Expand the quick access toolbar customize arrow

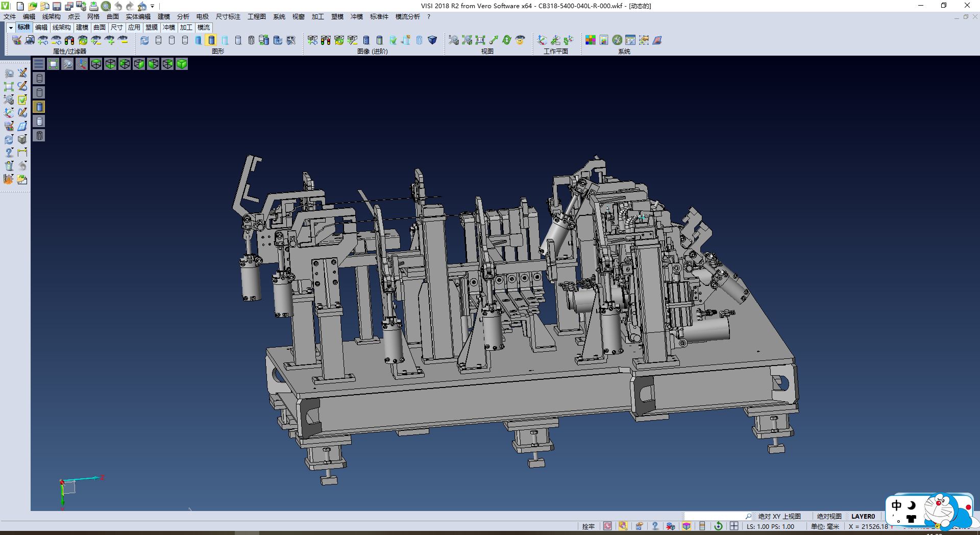click(152, 6)
